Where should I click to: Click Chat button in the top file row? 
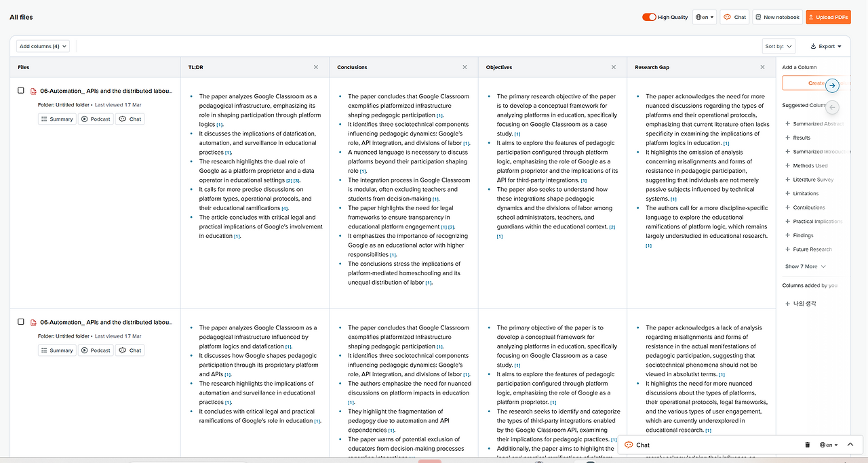tap(130, 119)
